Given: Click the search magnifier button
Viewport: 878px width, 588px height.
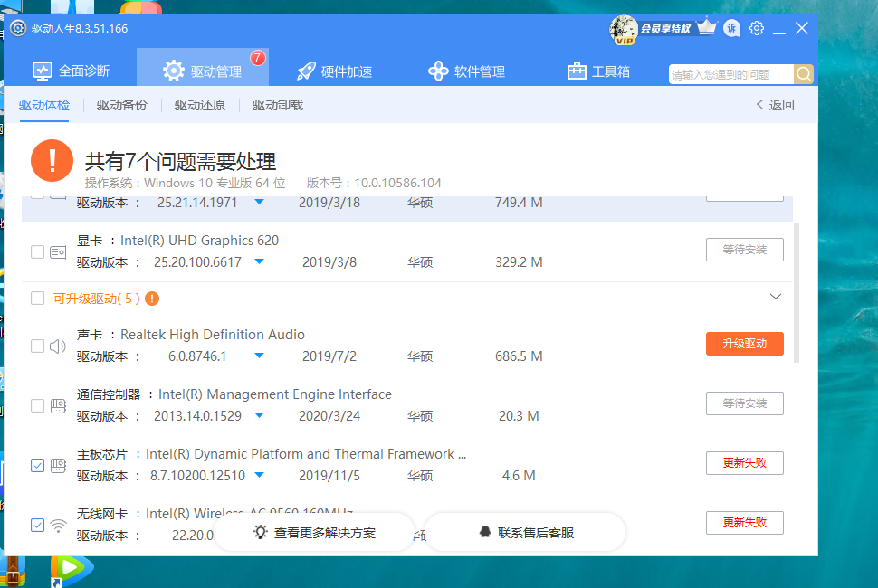Looking at the screenshot, I should (804, 74).
